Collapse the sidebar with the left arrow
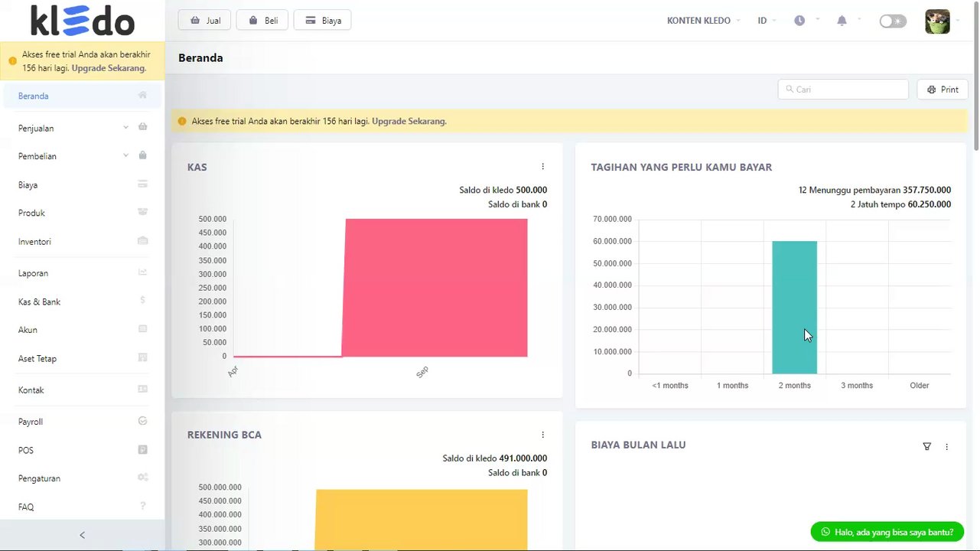 [83, 535]
